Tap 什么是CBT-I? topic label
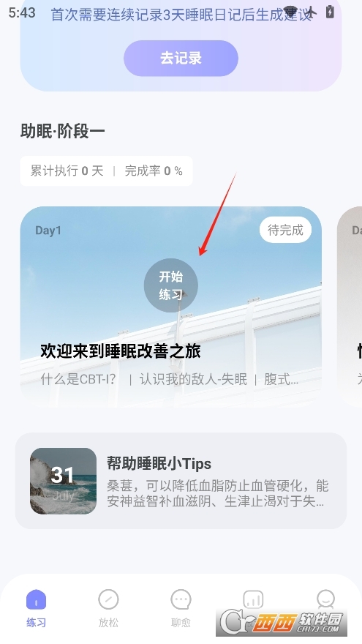This screenshot has height=644, width=362. (x=78, y=379)
